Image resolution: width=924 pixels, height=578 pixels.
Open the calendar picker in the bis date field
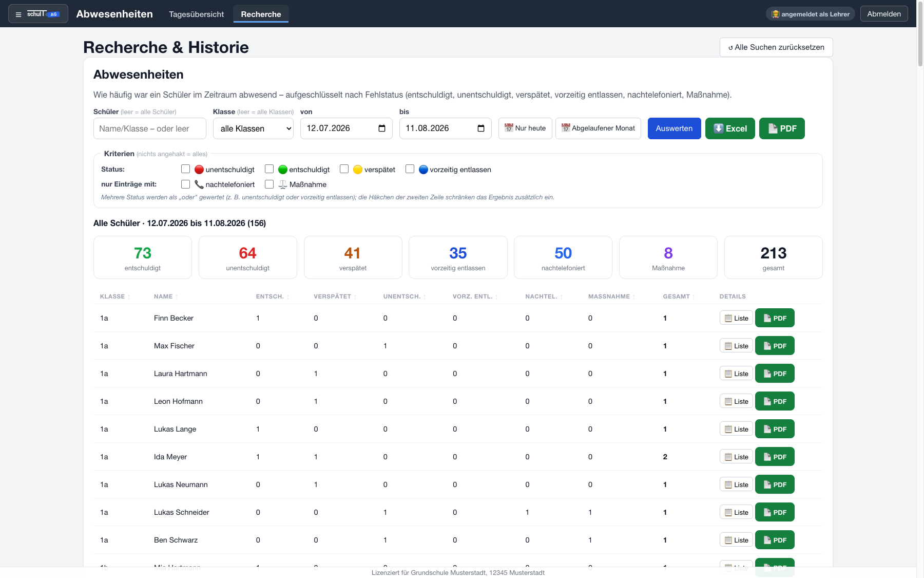(x=481, y=128)
